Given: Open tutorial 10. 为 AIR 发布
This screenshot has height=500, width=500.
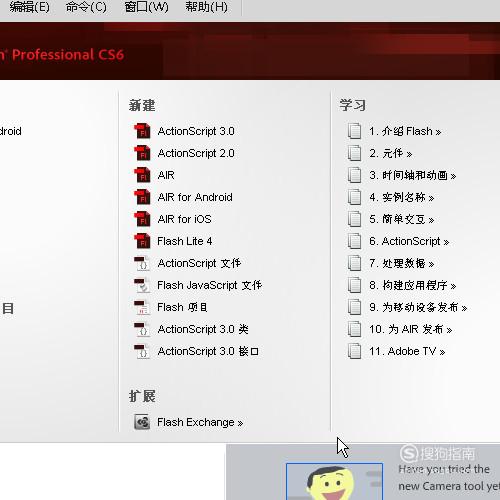Looking at the screenshot, I should coord(411,329).
